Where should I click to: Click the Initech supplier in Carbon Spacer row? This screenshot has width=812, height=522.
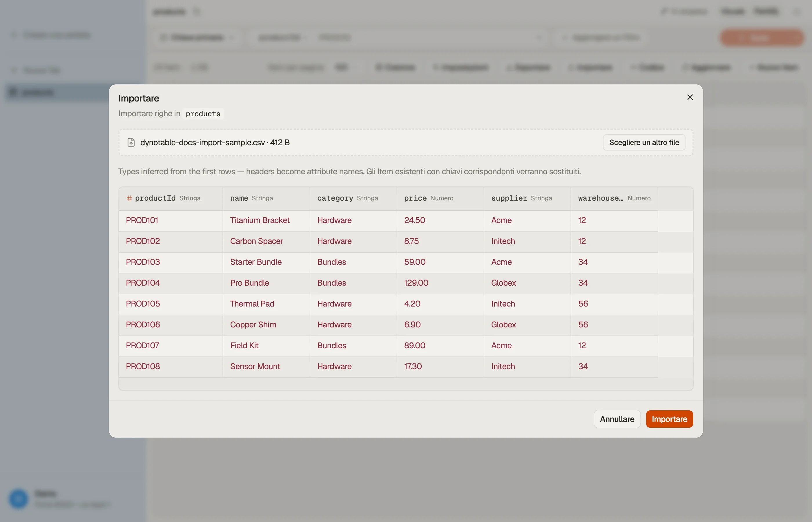tap(527, 241)
